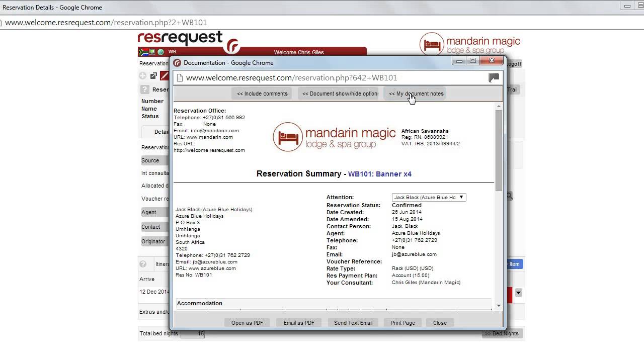The height and width of the screenshot is (362, 644).
Task: Click the Source label button
Action: point(155,160)
